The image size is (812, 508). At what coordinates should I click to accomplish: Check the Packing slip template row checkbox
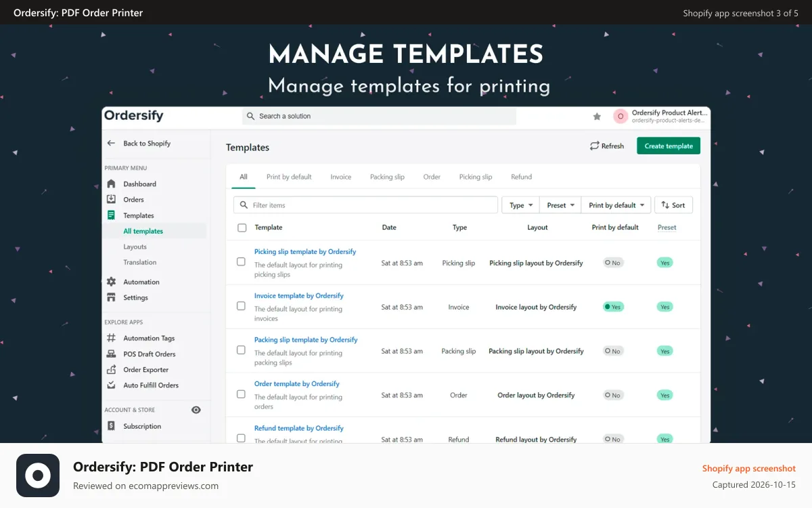click(241, 350)
